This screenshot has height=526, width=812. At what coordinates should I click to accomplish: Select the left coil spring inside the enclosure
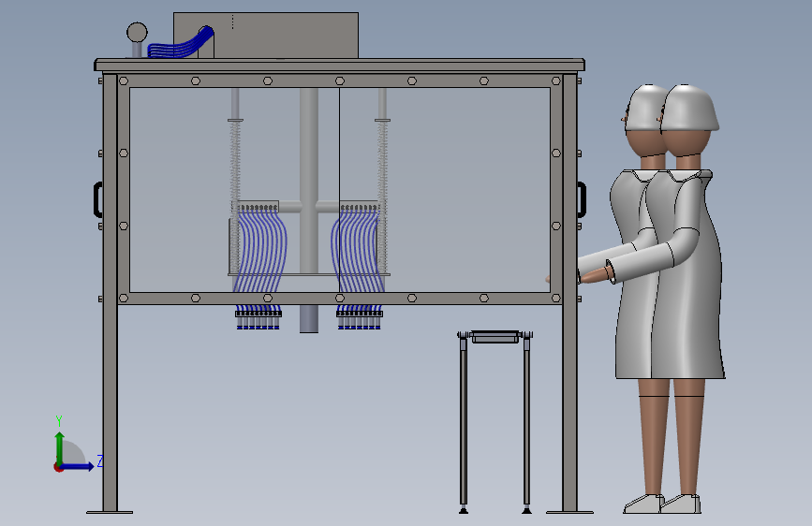[235, 197]
